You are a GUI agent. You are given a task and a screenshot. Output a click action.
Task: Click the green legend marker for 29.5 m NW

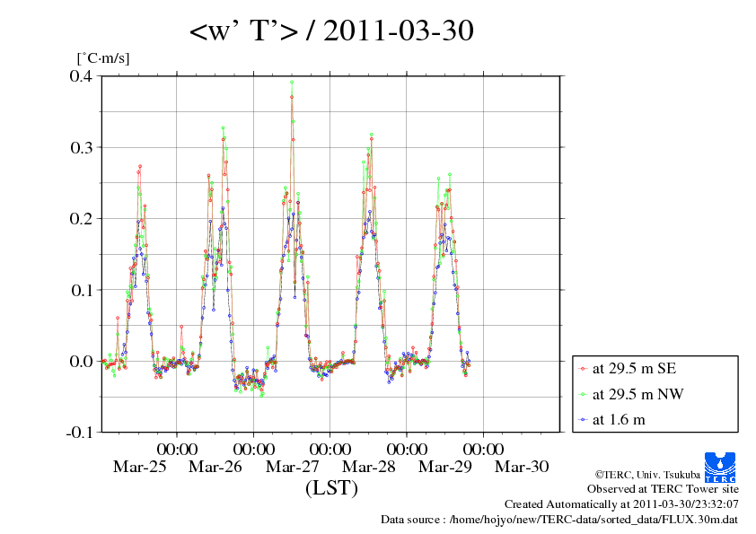583,394
